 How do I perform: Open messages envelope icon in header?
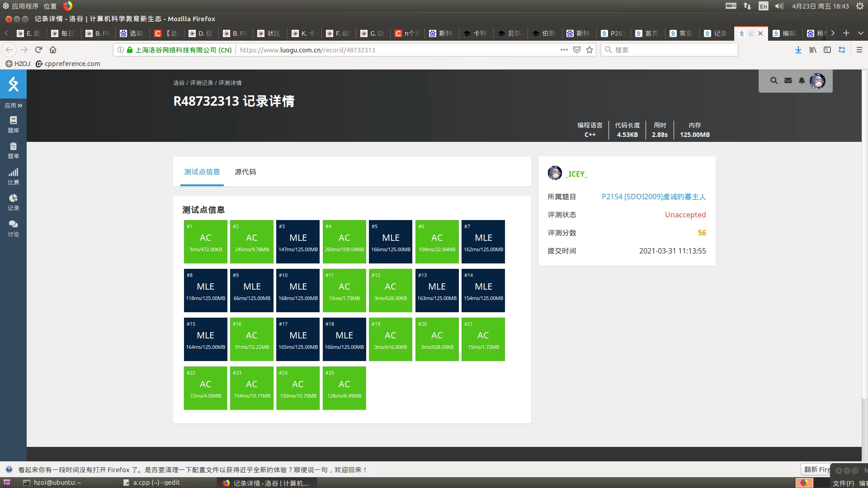[788, 80]
